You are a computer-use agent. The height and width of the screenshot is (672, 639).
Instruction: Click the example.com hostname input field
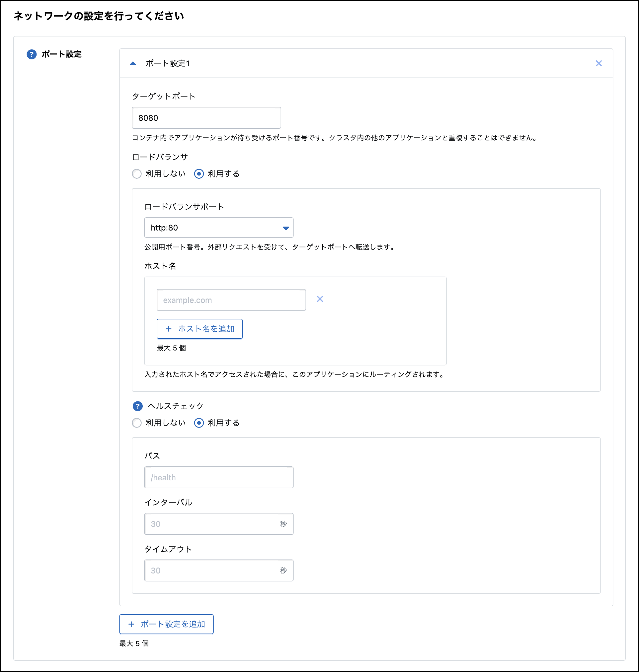[231, 300]
